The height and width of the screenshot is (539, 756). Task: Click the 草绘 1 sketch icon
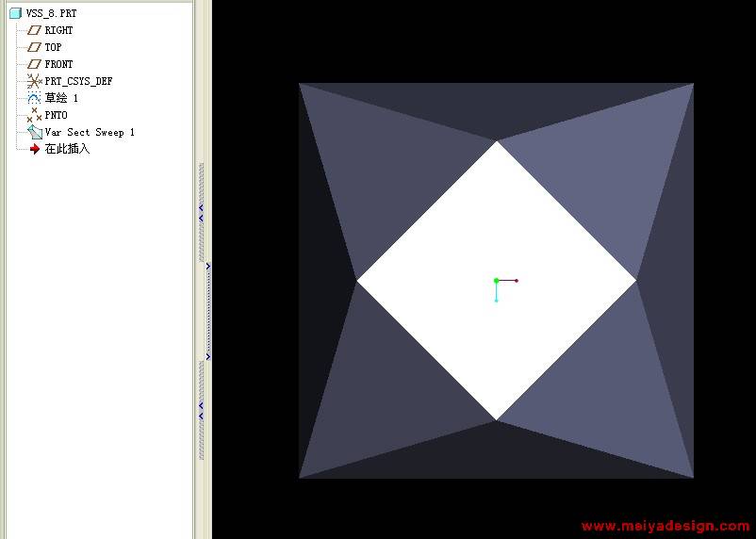pos(35,98)
